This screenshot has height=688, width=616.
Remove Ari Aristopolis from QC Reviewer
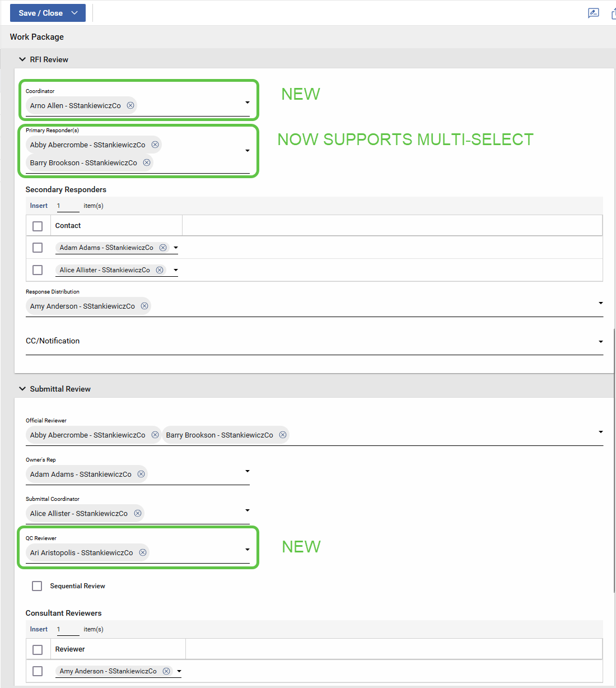coord(143,552)
